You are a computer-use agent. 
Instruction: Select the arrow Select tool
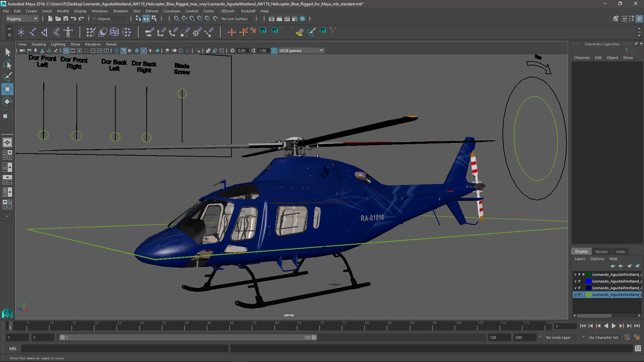tap(7, 52)
